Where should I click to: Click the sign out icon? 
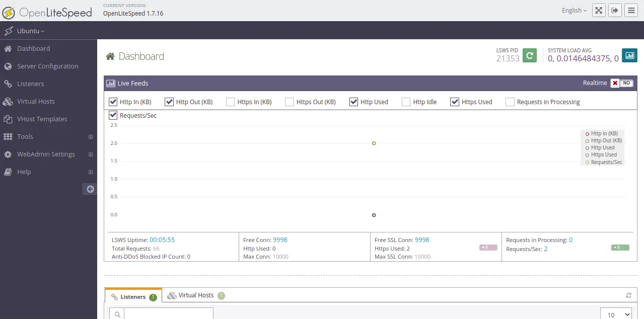[615, 11]
